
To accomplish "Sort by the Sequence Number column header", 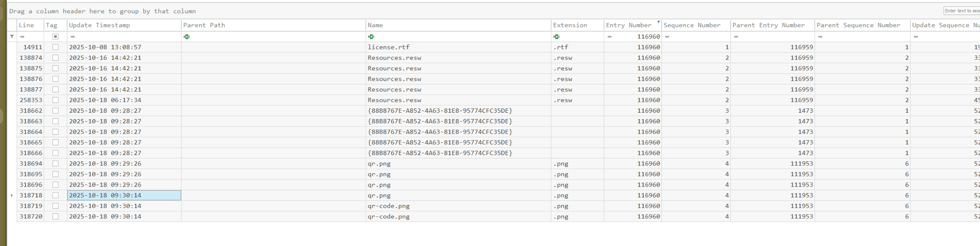I will pyautogui.click(x=696, y=25).
